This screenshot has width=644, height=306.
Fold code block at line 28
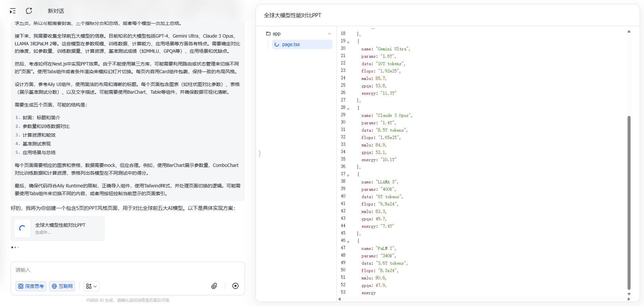click(x=348, y=109)
